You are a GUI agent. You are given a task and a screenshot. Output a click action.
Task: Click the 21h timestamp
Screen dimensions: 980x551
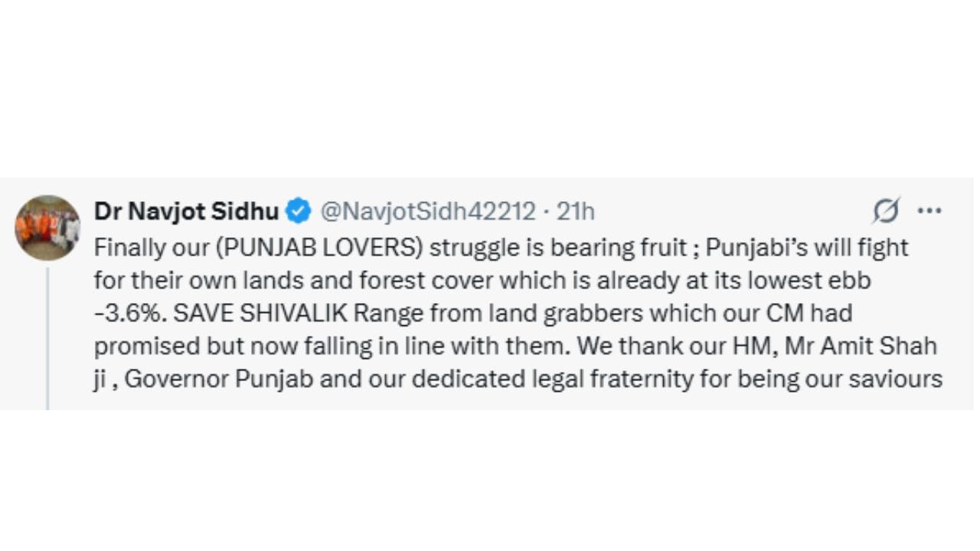(x=575, y=211)
